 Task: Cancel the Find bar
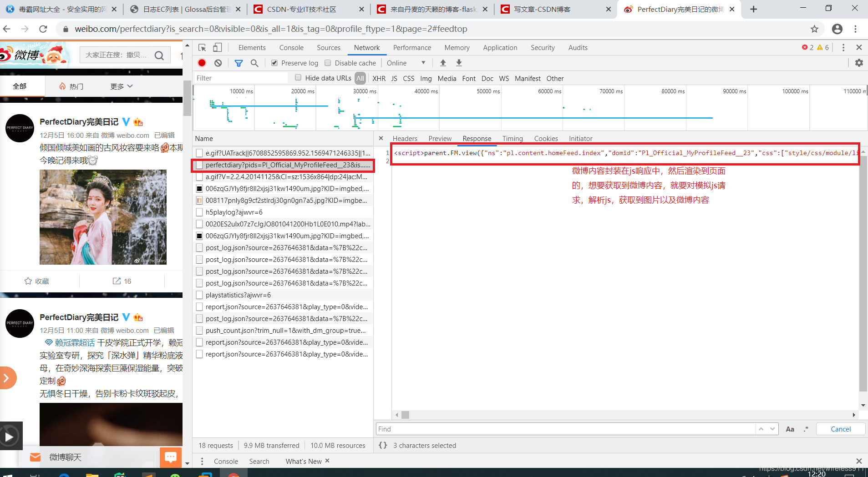coord(841,429)
